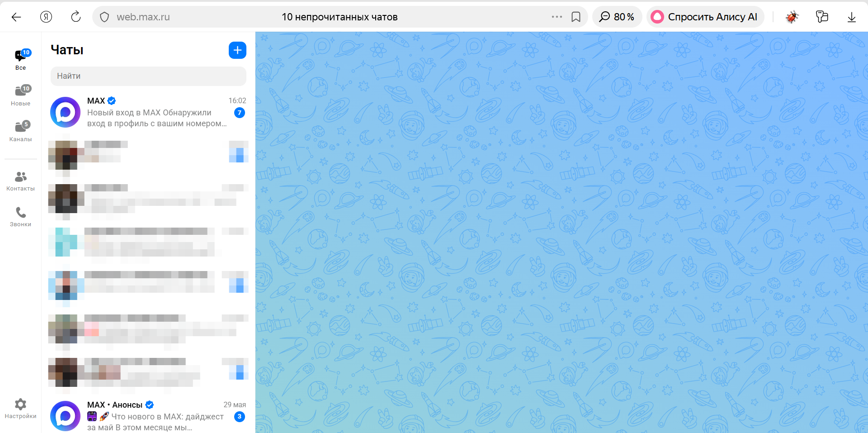Screen dimensions: 868x433
Task: Go back with the browser back arrow
Action: pyautogui.click(x=16, y=17)
